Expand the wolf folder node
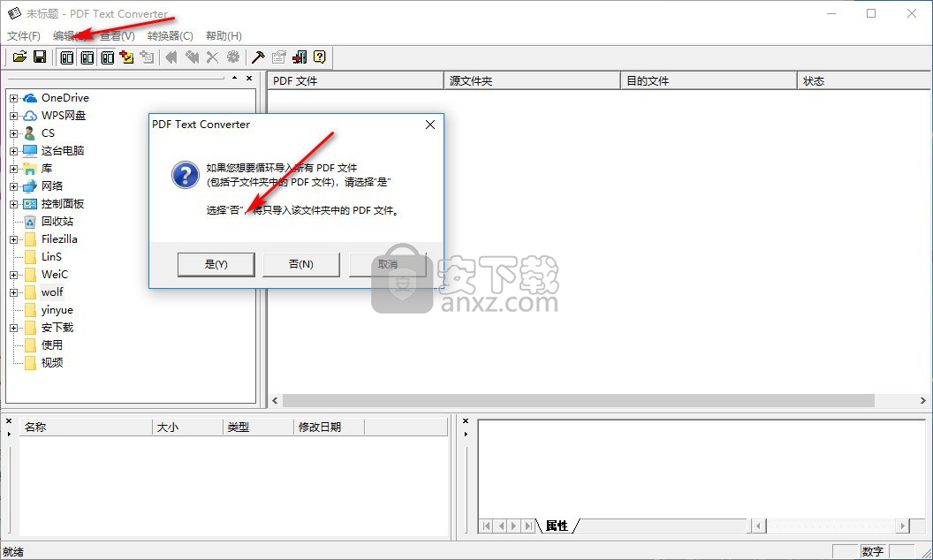This screenshot has width=933, height=560. tap(13, 292)
